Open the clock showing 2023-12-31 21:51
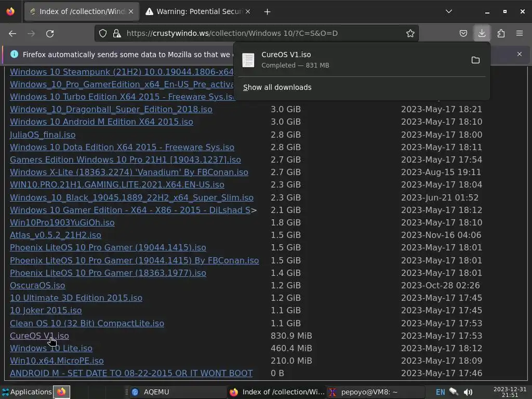The image size is (532, 399). click(510, 392)
